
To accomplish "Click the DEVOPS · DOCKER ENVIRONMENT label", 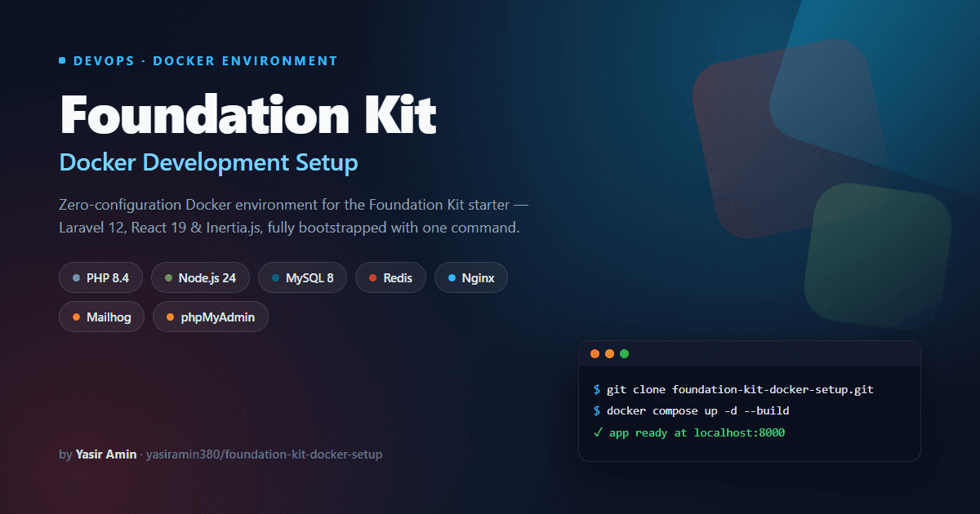I will [x=205, y=60].
